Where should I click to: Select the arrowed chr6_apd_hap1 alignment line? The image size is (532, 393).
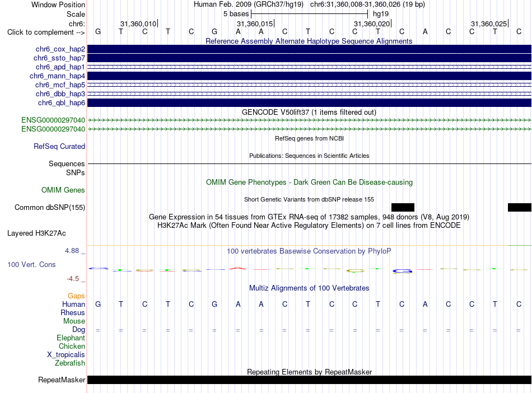310,67
